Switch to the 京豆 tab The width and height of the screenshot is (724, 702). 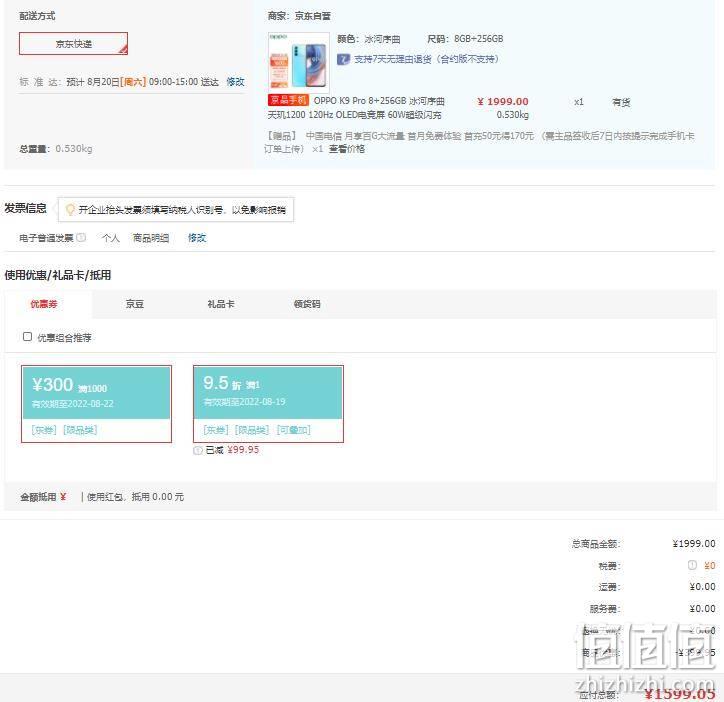click(x=135, y=304)
